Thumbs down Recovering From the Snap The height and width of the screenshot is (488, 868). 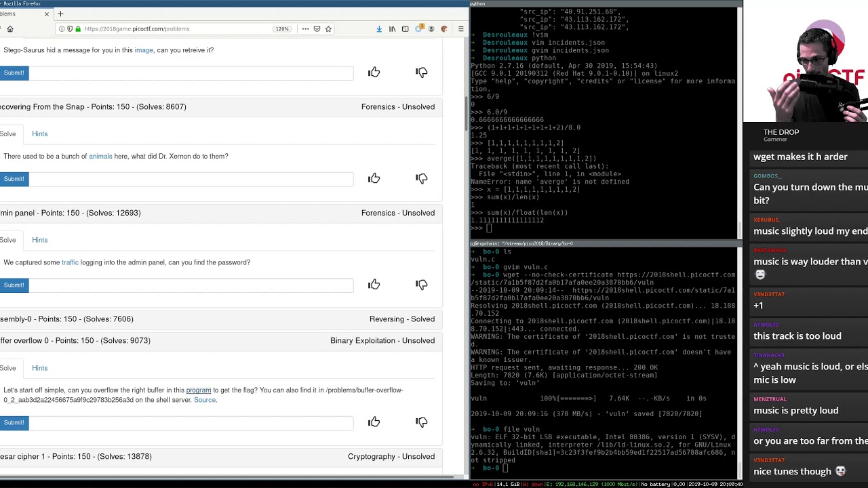(x=422, y=178)
